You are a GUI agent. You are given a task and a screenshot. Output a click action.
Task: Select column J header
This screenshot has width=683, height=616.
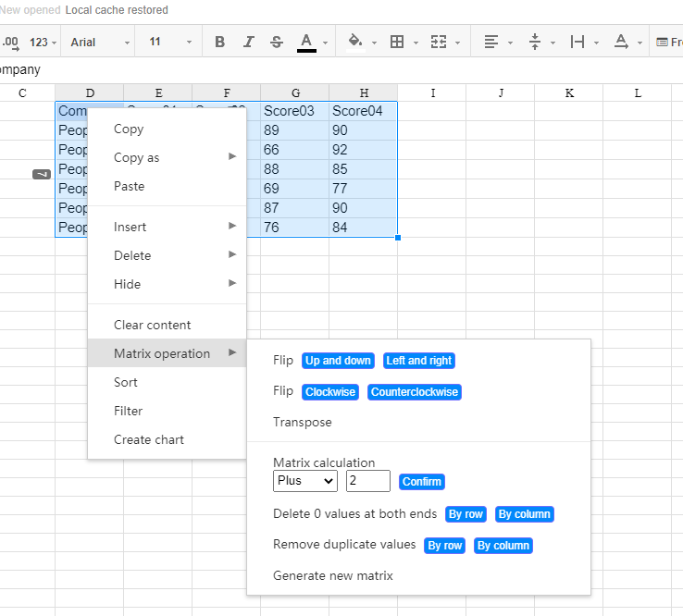coord(501,92)
